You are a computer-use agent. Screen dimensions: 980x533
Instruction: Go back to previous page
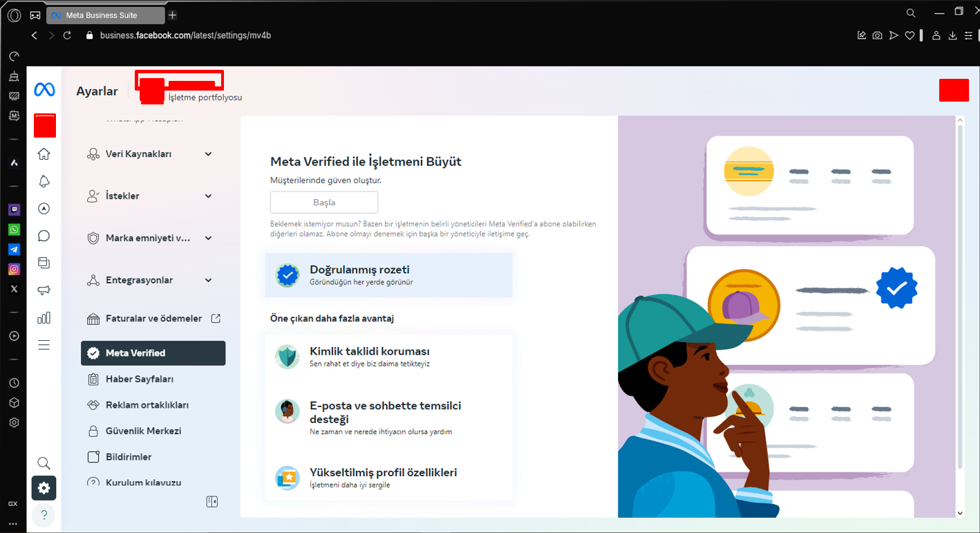(35, 35)
